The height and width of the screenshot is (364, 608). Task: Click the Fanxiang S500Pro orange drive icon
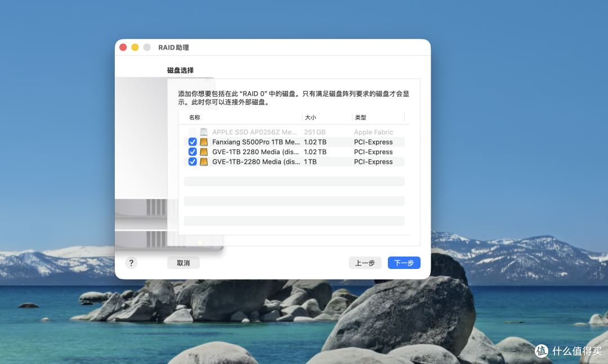tap(204, 142)
